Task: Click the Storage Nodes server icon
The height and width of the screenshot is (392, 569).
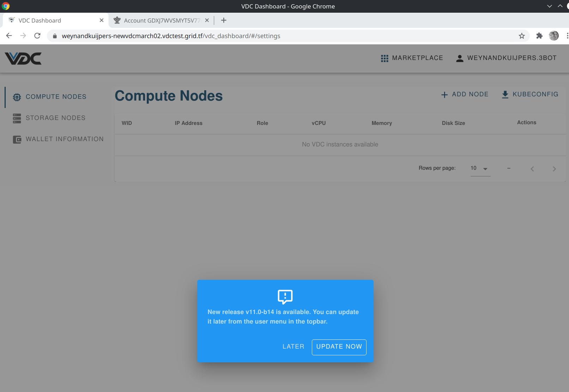Action: pos(17,118)
